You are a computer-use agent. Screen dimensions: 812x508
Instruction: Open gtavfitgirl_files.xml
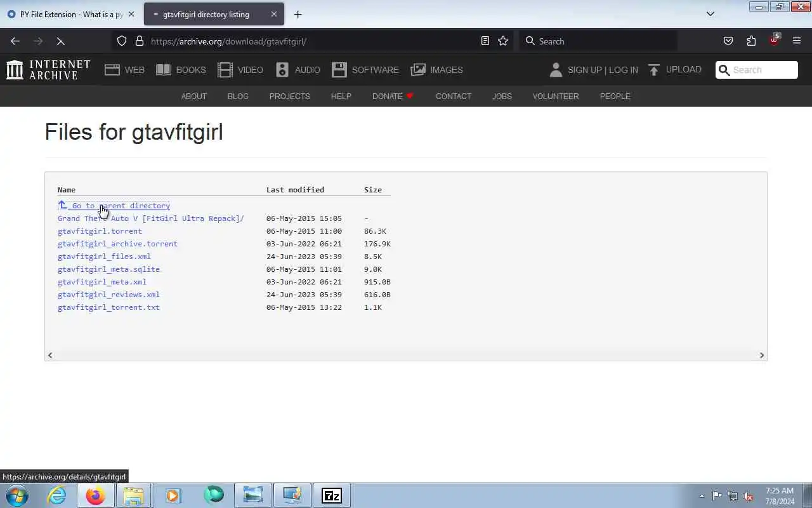[104, 257]
